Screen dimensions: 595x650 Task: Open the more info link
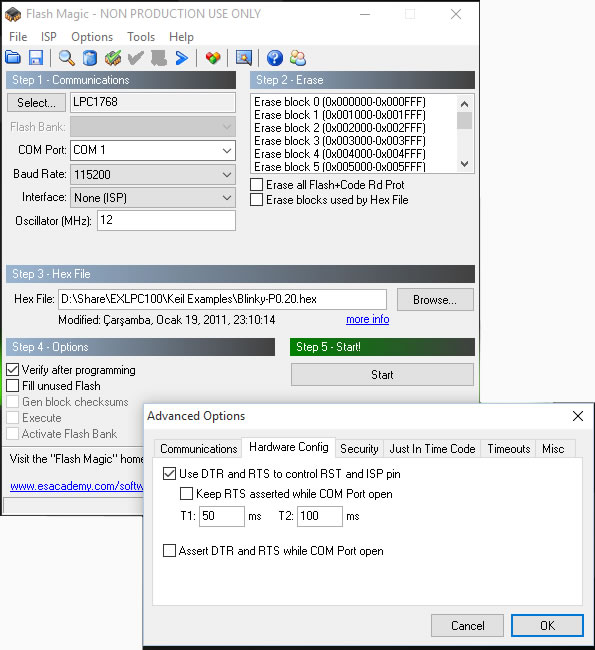[x=367, y=319]
